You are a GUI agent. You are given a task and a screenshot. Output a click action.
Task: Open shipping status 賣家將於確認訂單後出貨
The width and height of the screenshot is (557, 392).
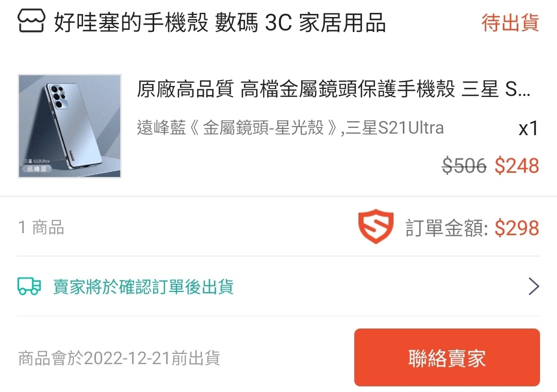pyautogui.click(x=143, y=287)
